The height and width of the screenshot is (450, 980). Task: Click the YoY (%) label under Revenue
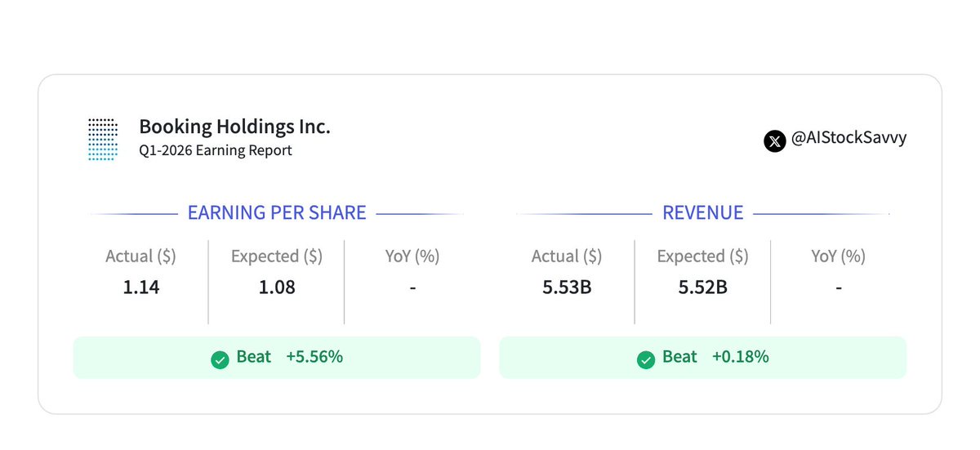pos(838,256)
